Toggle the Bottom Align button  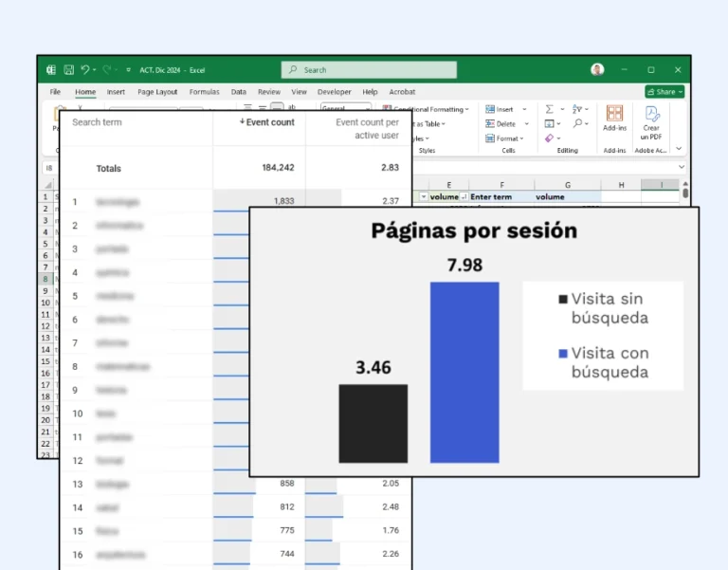click(276, 108)
